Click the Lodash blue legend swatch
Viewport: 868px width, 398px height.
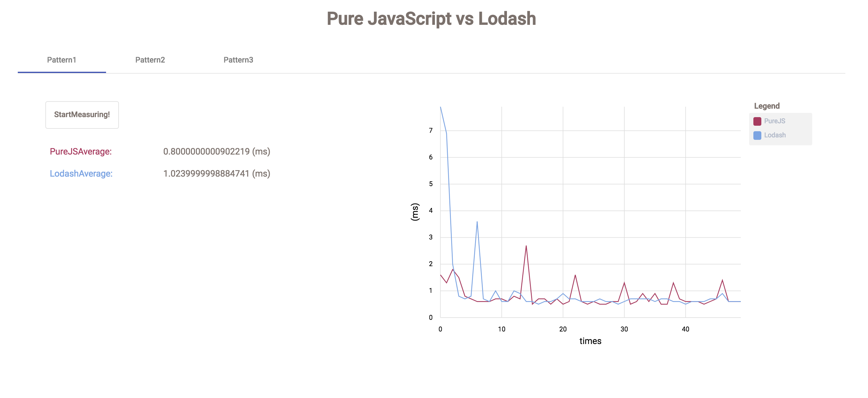click(x=757, y=136)
